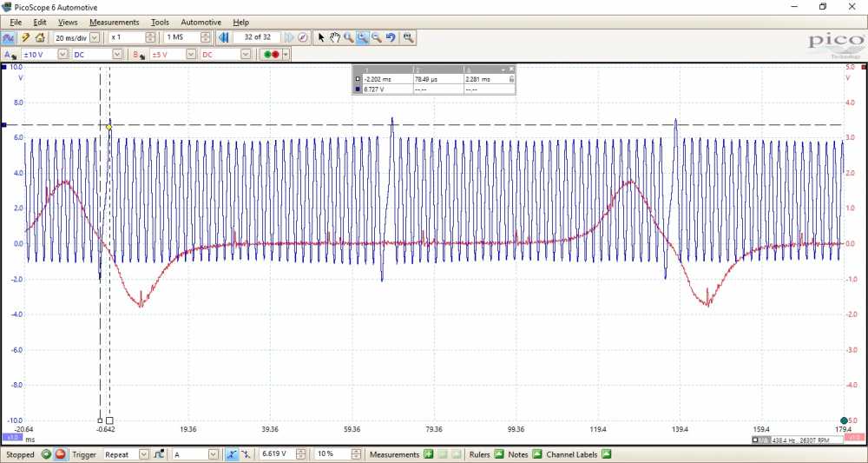Image resolution: width=868 pixels, height=463 pixels.
Task: Toggle the Rulers legend button
Action: [x=499, y=454]
